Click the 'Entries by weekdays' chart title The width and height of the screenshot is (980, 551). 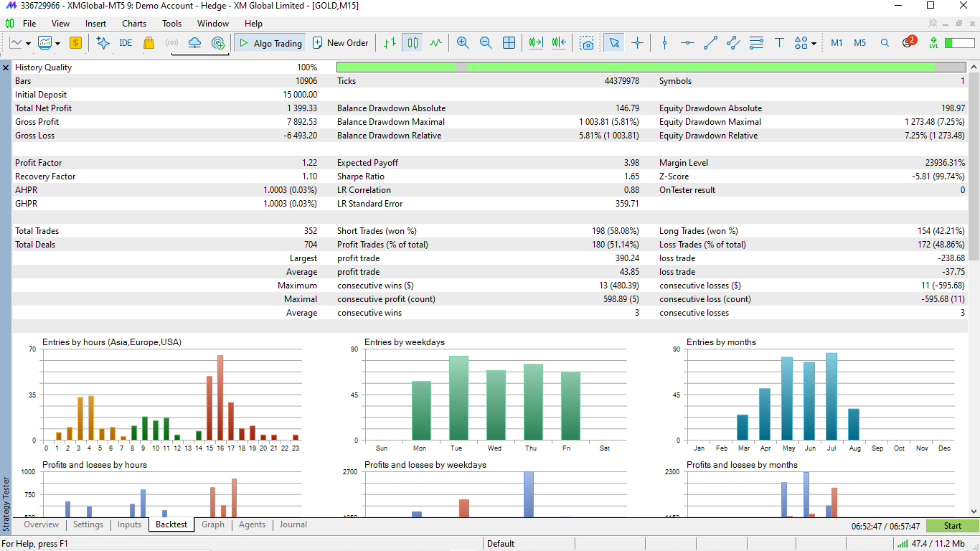pyautogui.click(x=404, y=342)
